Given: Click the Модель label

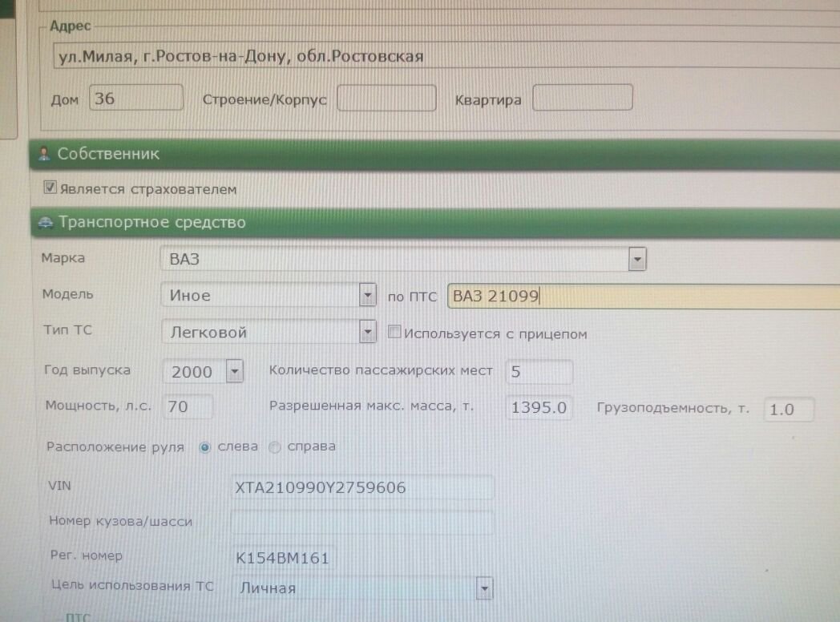Looking at the screenshot, I should coord(67,293).
